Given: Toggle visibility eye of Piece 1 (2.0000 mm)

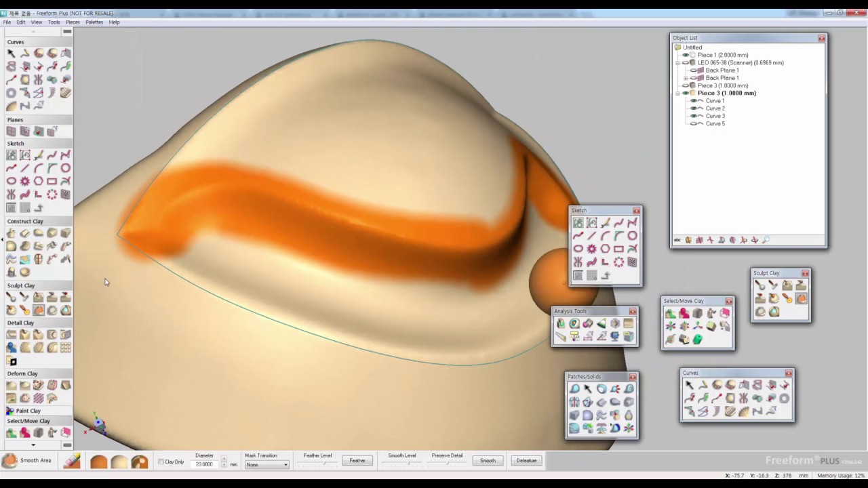Looking at the screenshot, I should point(686,55).
